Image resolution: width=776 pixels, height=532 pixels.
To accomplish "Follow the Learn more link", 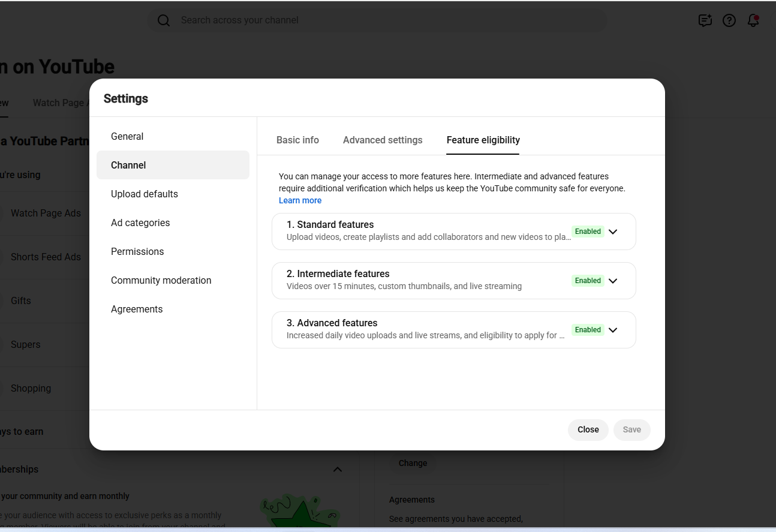I will coord(300,200).
